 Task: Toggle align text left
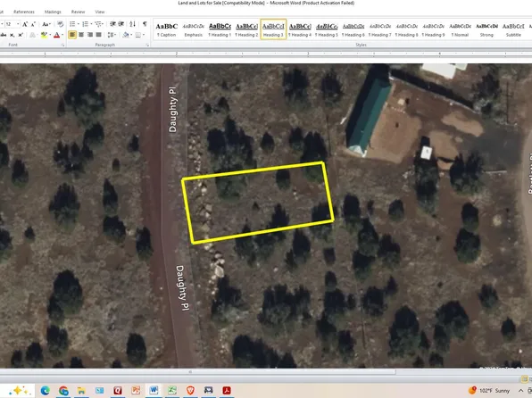(x=72, y=35)
